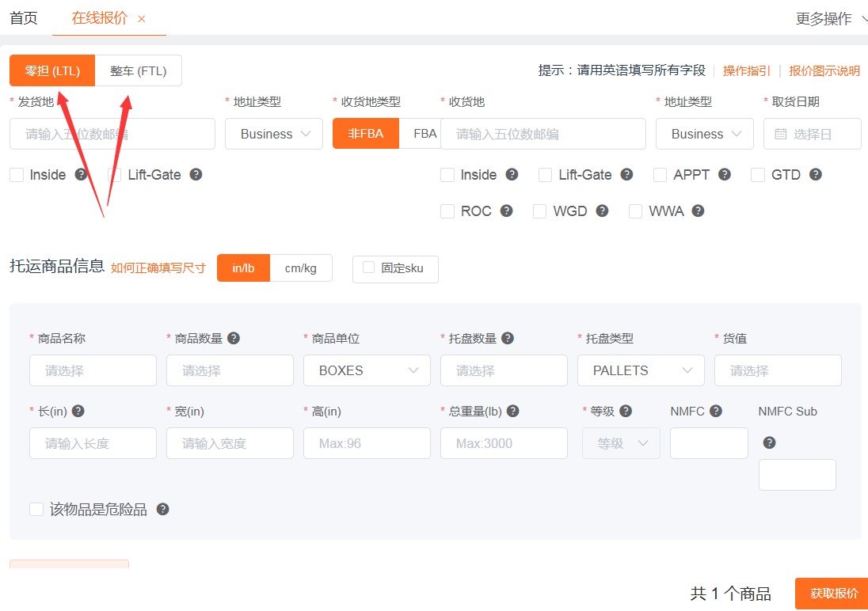868x611 pixels.
Task: Switch to the 整车 (FTL) tab
Action: (x=138, y=70)
